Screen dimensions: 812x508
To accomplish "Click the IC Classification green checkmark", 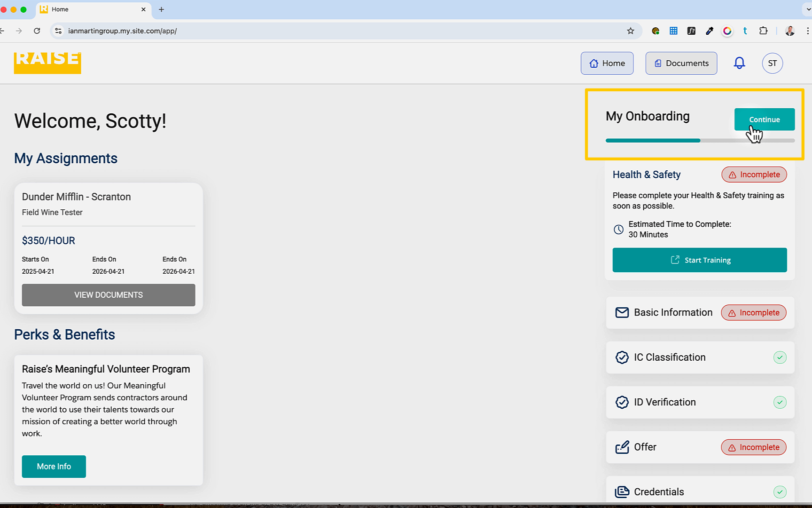I will pos(780,357).
